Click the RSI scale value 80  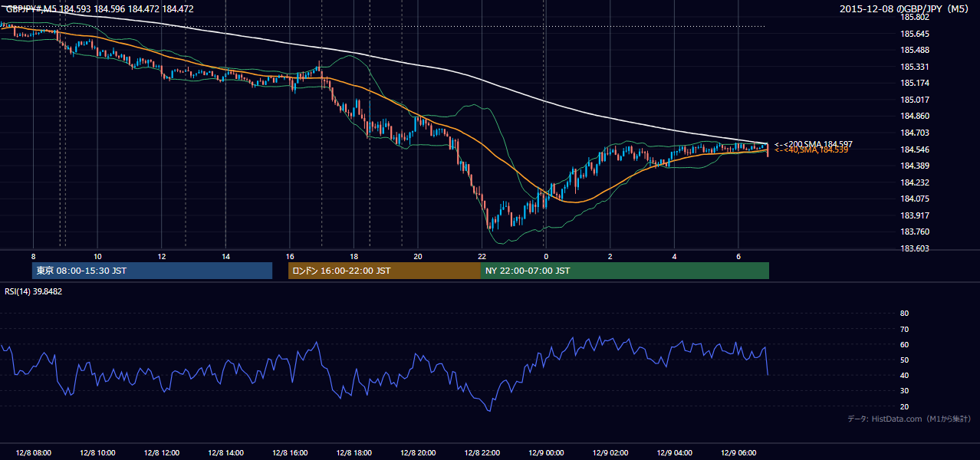(905, 313)
